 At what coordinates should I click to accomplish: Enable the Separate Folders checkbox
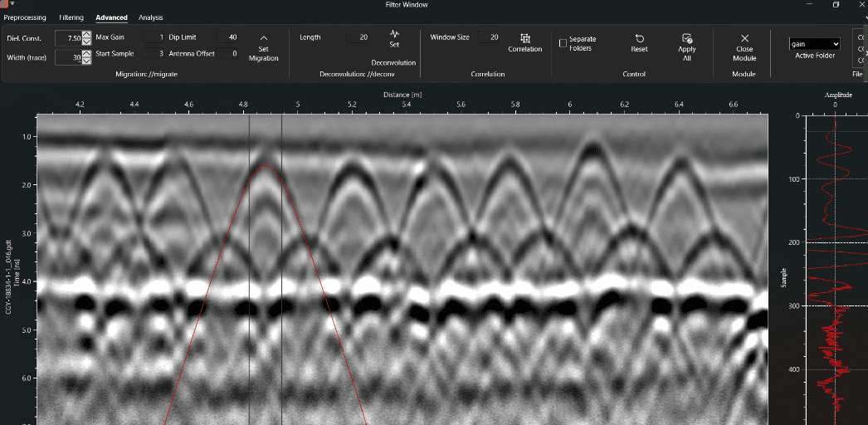[563, 43]
